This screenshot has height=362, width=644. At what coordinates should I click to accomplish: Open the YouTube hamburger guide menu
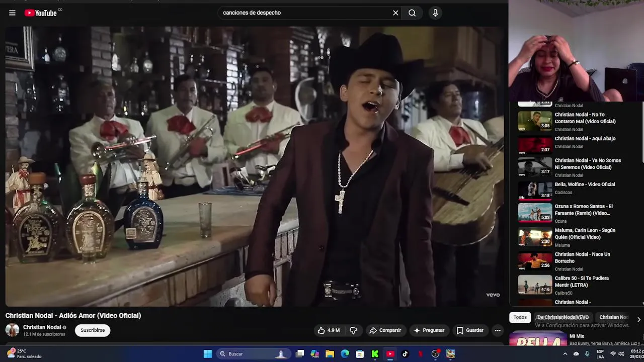(x=12, y=13)
